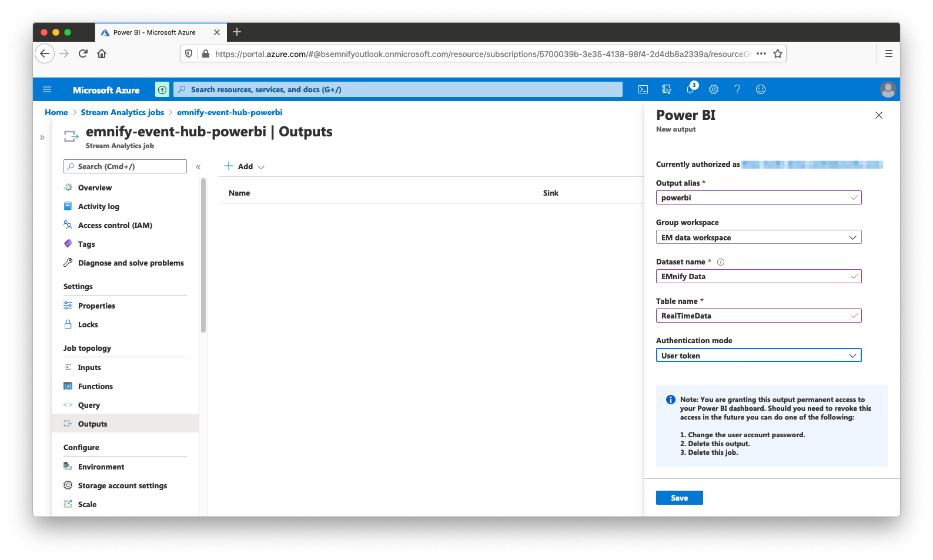Screen dimensions: 933x560
Task: Expand the portal side panel chevron
Action: pyautogui.click(x=42, y=138)
